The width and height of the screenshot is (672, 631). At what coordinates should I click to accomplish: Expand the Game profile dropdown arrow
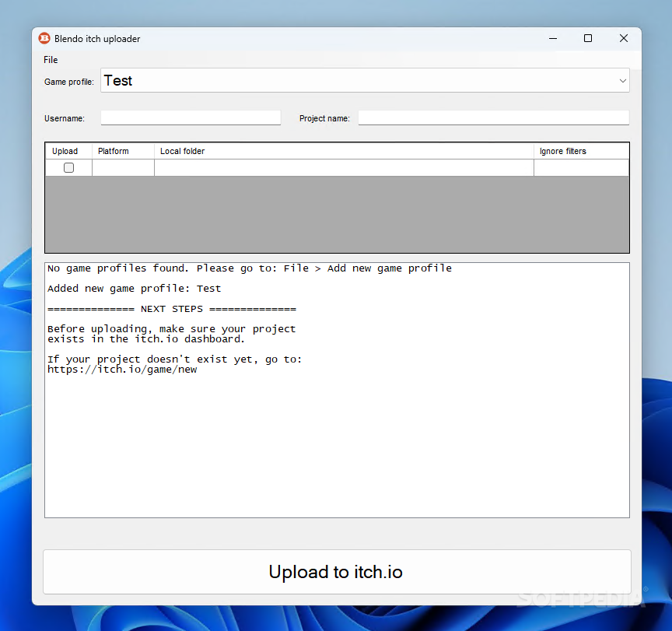tap(622, 81)
